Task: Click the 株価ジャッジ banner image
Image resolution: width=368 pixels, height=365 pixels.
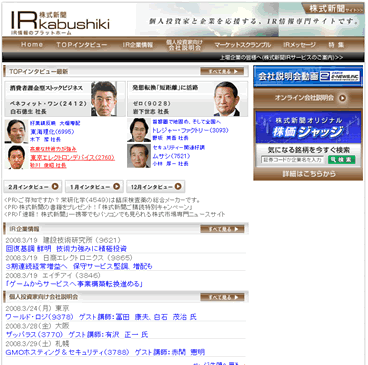Action: [x=308, y=127]
